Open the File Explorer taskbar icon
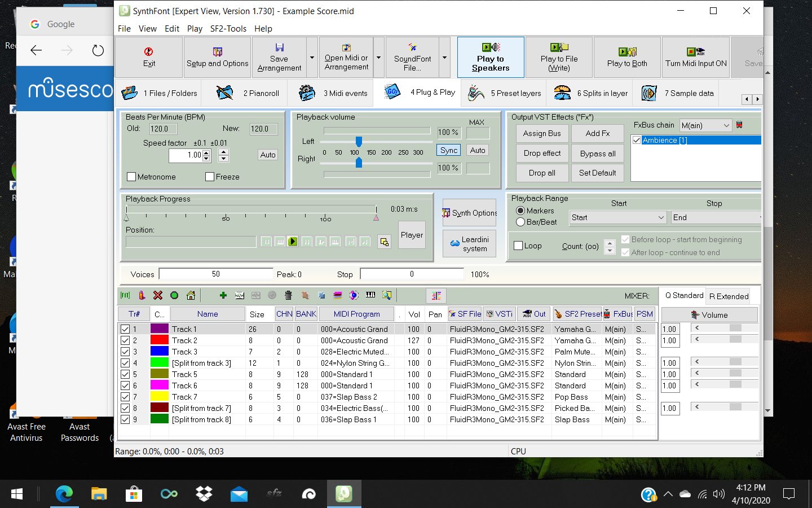This screenshot has height=508, width=812. (x=99, y=494)
